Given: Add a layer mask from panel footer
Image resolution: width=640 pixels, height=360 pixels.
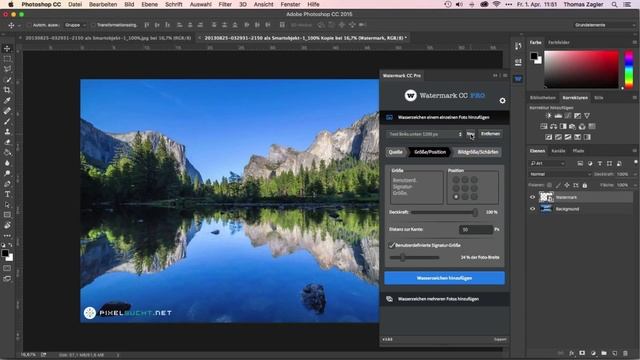Looking at the screenshot, I should (582, 353).
